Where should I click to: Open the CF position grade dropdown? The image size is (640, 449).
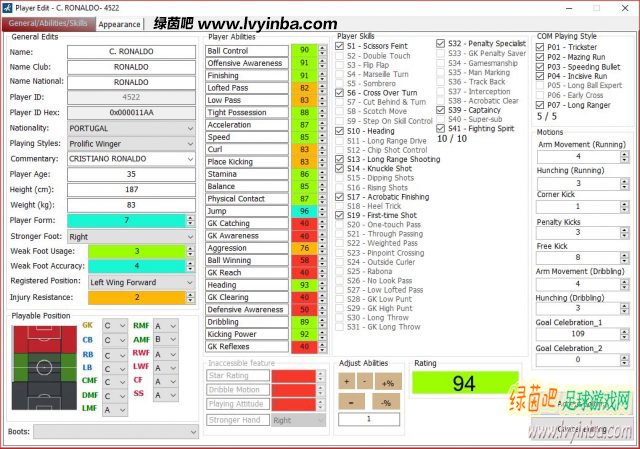click(166, 381)
